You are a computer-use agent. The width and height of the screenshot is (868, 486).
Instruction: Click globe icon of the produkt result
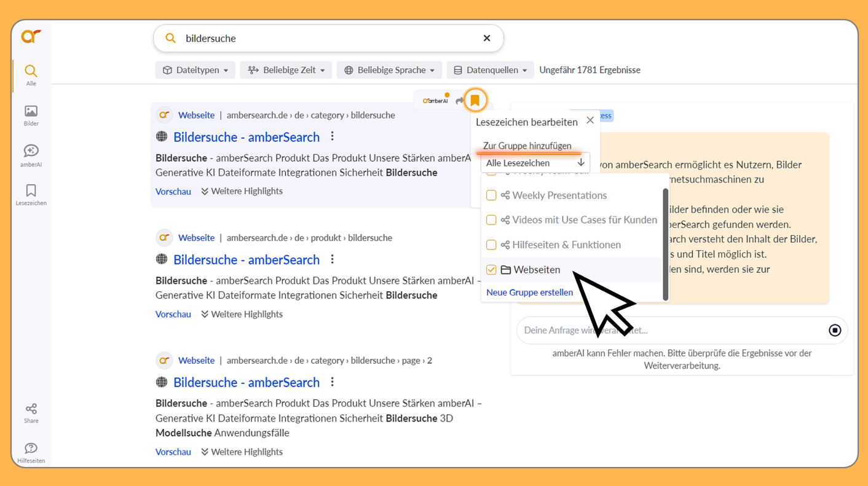click(162, 259)
